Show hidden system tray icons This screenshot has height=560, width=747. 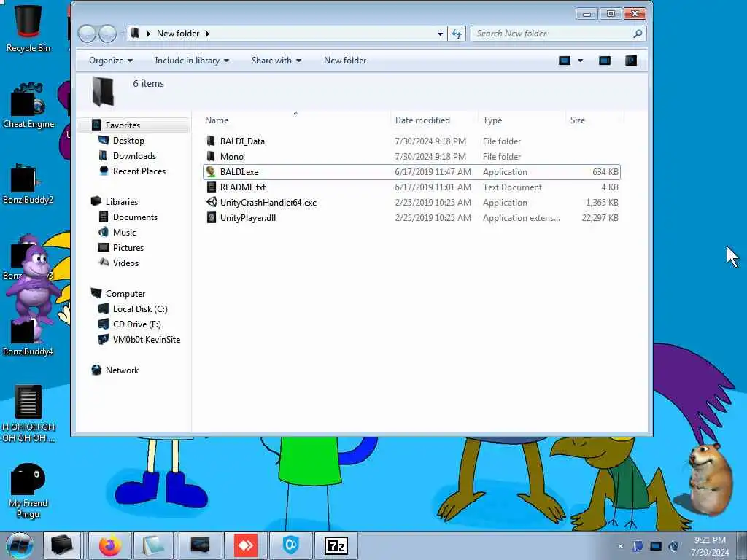pyautogui.click(x=620, y=546)
